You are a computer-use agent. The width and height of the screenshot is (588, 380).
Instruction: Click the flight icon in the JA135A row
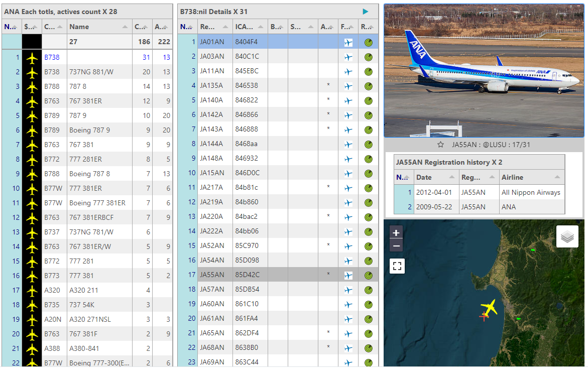coord(348,86)
